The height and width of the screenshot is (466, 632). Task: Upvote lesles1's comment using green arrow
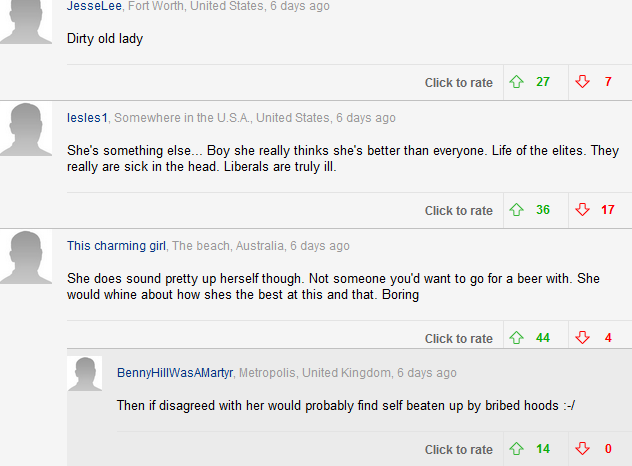coord(516,210)
